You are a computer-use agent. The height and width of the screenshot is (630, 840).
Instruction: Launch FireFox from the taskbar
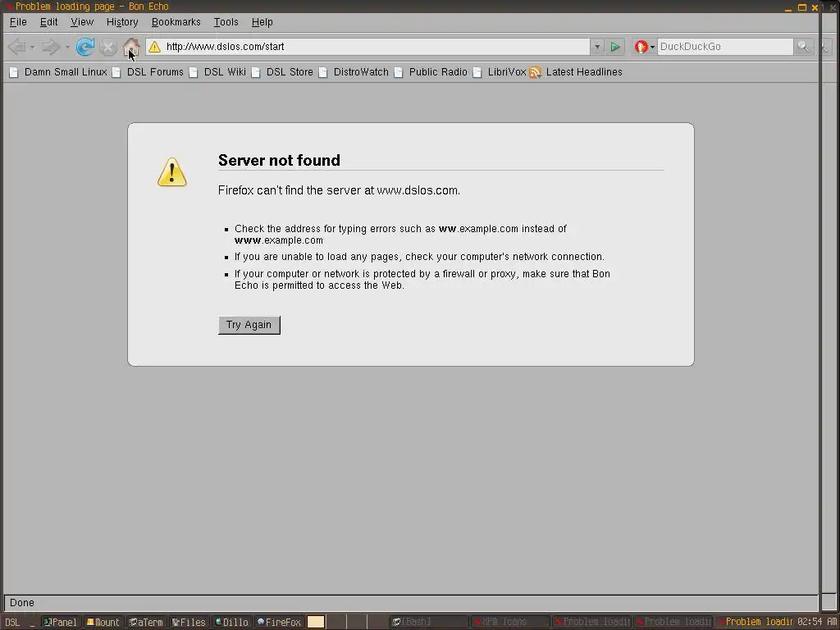click(279, 622)
